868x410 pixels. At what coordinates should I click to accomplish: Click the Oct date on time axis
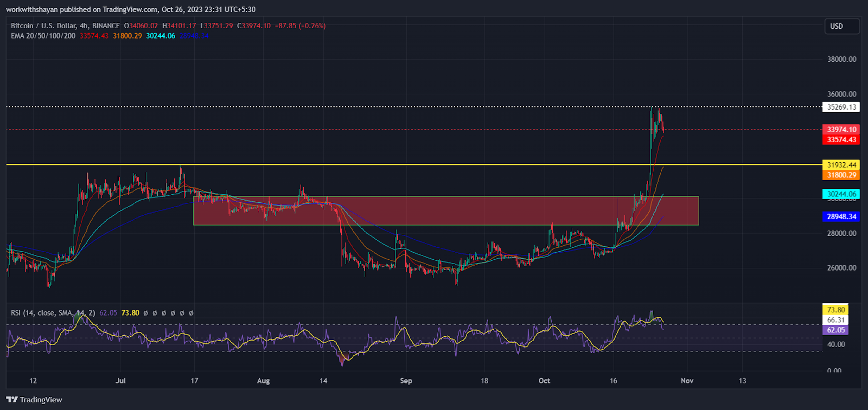click(544, 381)
